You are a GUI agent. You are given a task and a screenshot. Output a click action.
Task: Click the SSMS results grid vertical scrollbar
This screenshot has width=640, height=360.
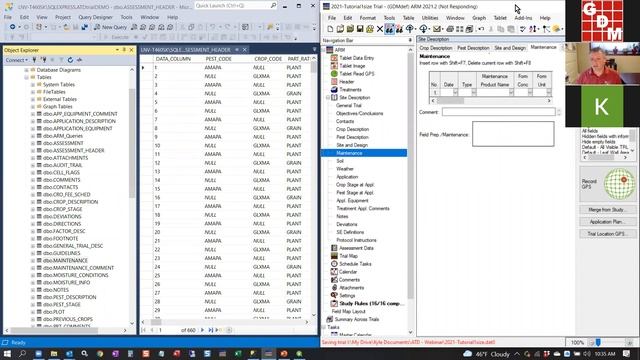coord(313,188)
